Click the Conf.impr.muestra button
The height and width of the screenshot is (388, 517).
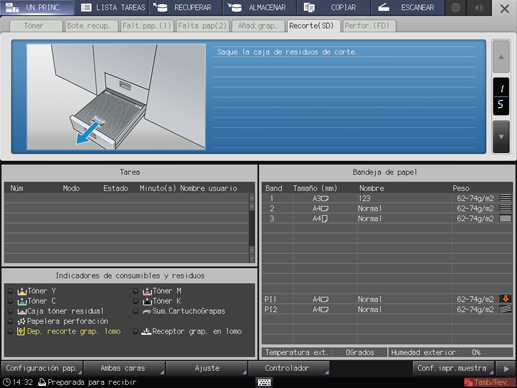453,368
